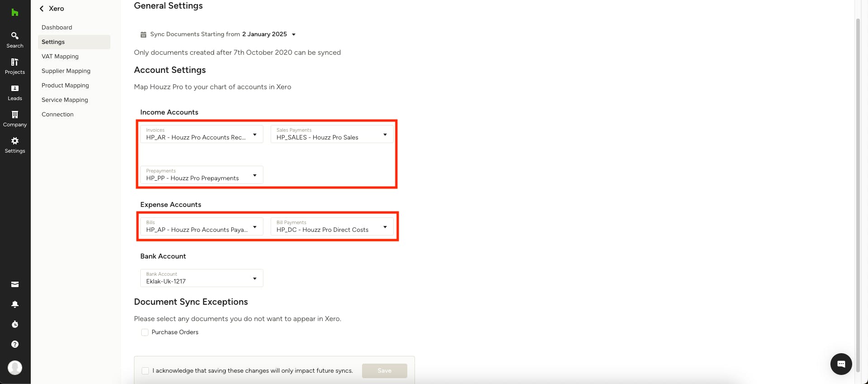Click the Document Sync Exceptions heading
The image size is (868, 384).
(x=191, y=302)
